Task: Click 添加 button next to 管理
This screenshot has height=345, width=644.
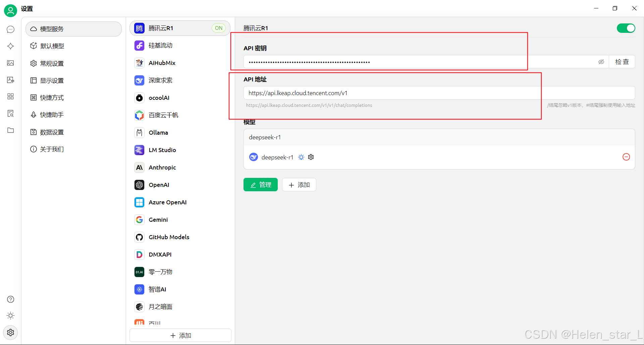Action: (299, 185)
